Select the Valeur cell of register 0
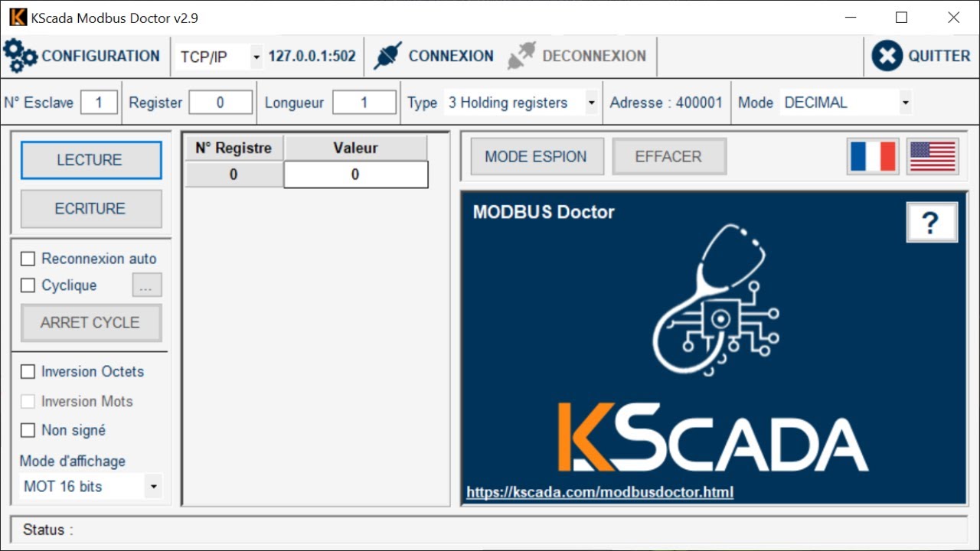 pos(356,174)
